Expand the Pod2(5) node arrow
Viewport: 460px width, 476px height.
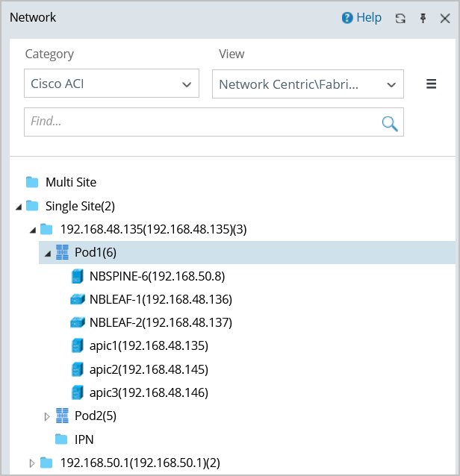pyautogui.click(x=48, y=416)
